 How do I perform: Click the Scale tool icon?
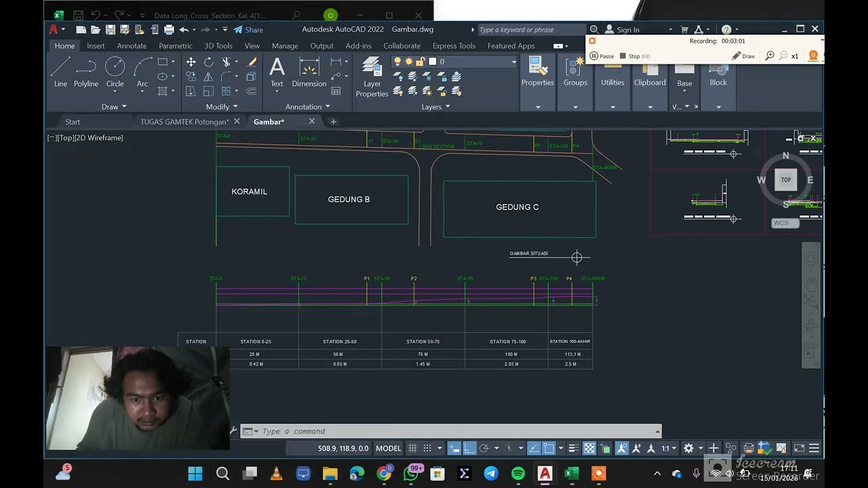tap(208, 91)
